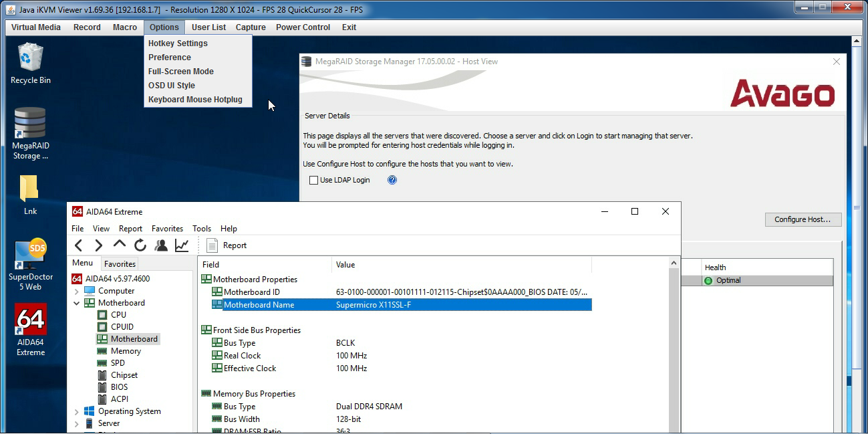This screenshot has width=868, height=434.
Task: Click the AIDA64 forward navigation arrow
Action: pos(99,245)
